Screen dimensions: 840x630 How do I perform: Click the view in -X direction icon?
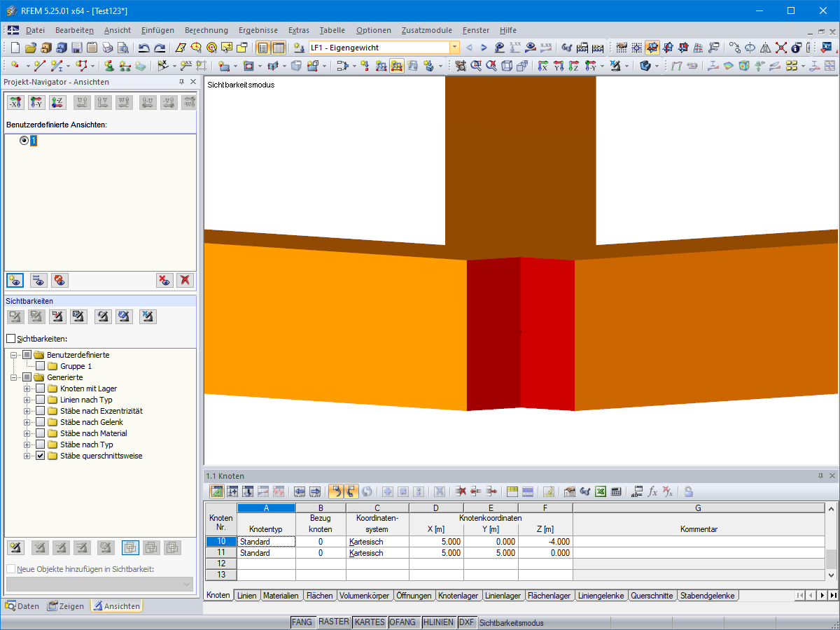[x=15, y=103]
